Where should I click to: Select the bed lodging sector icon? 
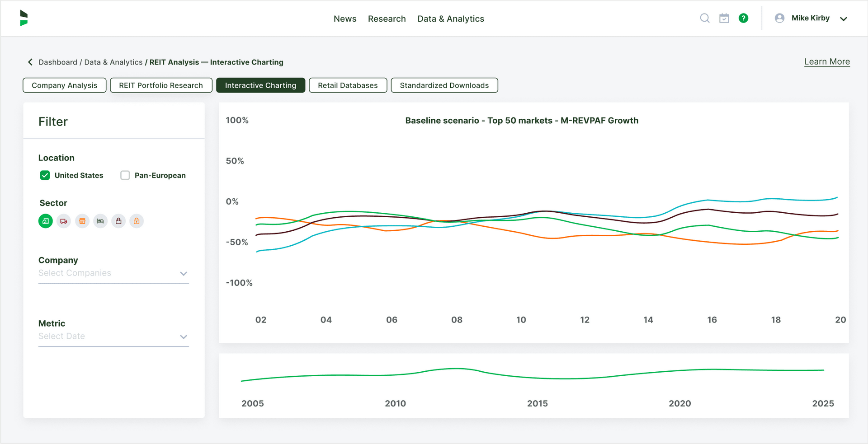click(x=100, y=221)
